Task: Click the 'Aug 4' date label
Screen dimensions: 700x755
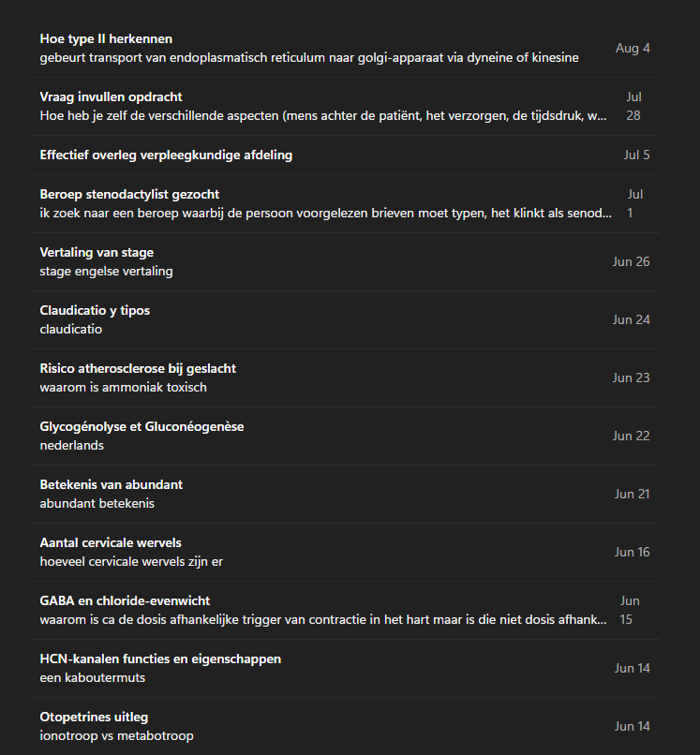Action: 633,49
